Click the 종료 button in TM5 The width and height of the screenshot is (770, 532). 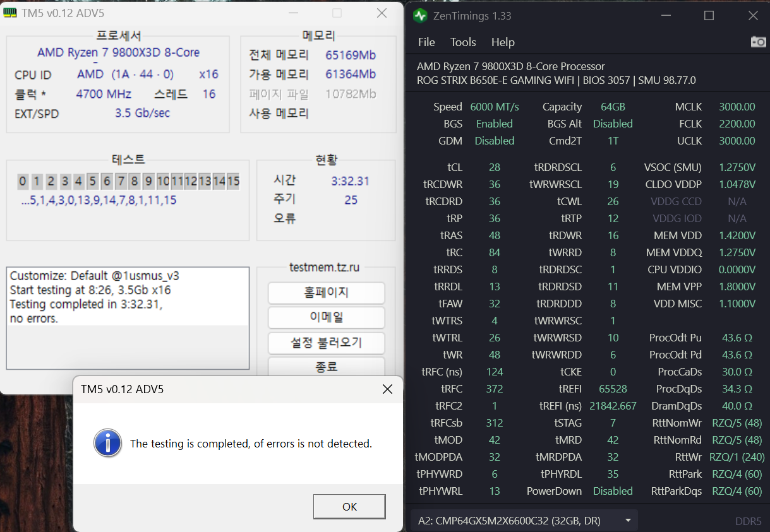tap(327, 366)
